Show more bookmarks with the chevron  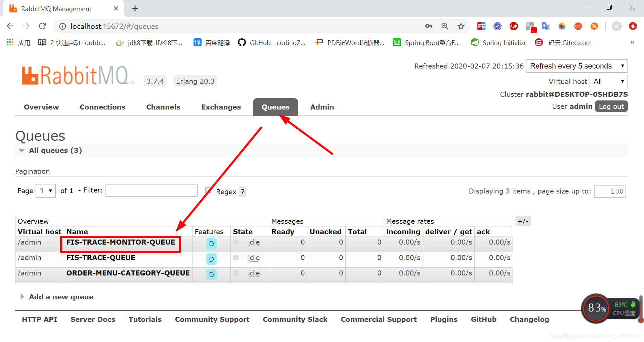632,42
